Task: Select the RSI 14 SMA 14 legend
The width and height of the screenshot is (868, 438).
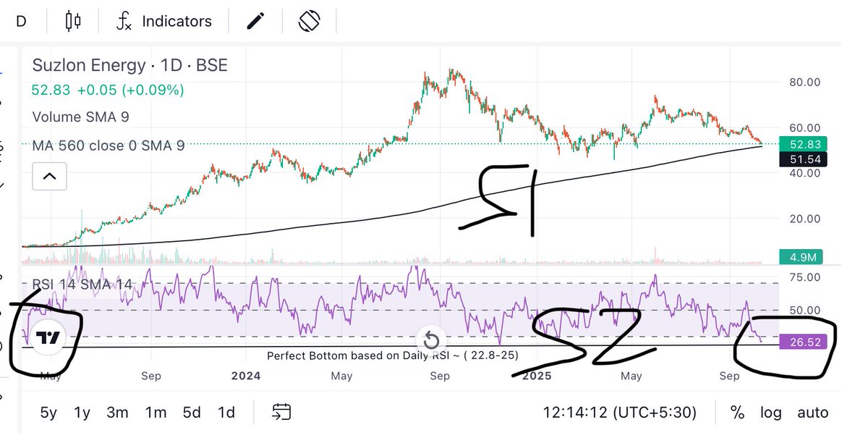Action: (x=82, y=285)
